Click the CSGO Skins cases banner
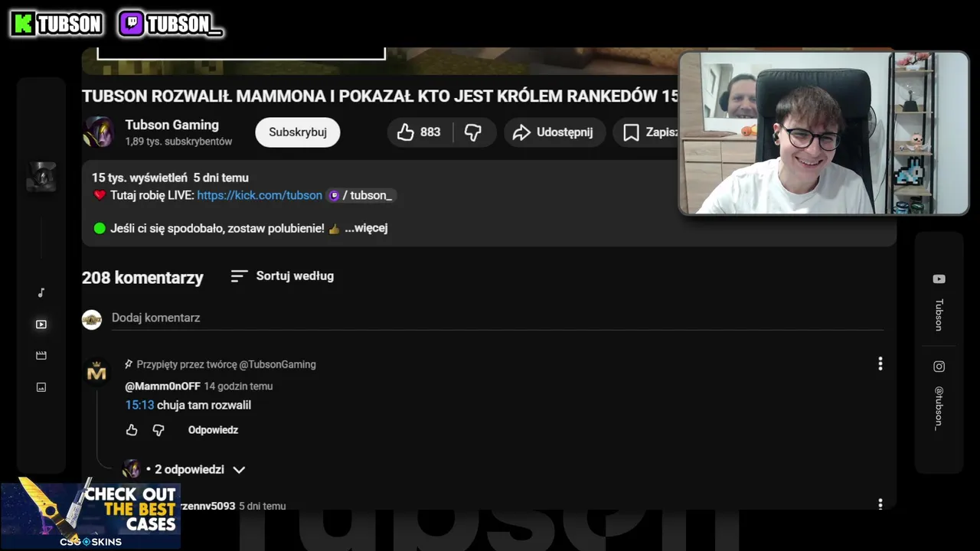980x551 pixels. coord(90,514)
